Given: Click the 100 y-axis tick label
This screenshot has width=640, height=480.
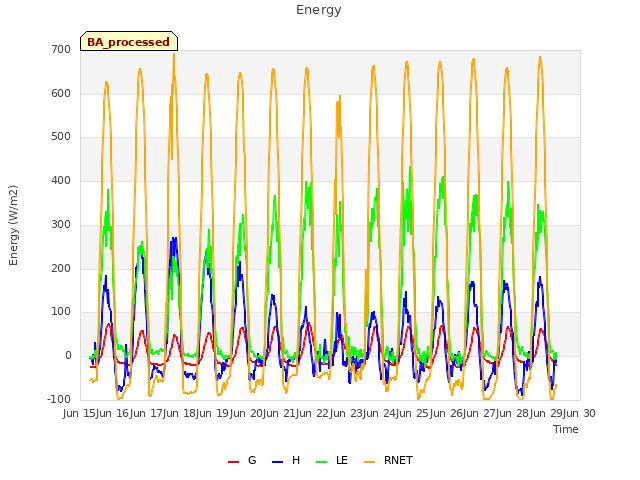Looking at the screenshot, I should pos(61,311).
